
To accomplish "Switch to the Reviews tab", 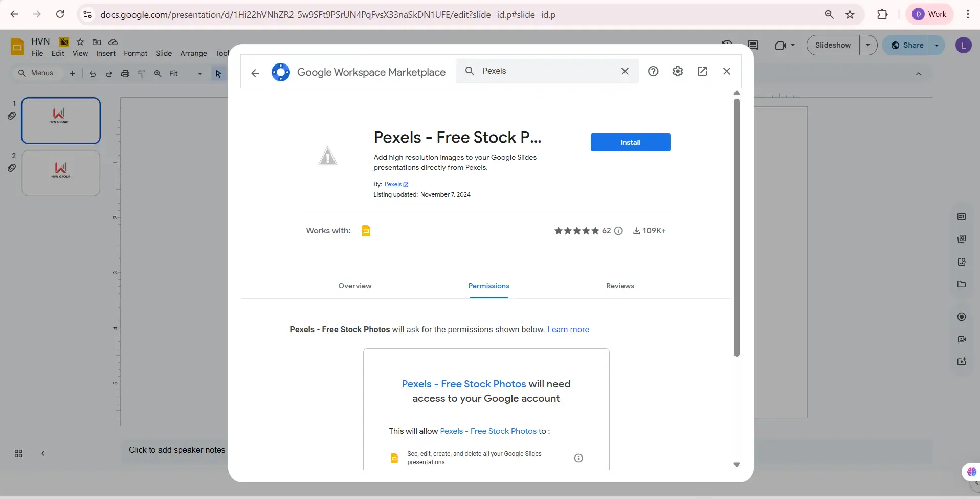I will point(620,286).
